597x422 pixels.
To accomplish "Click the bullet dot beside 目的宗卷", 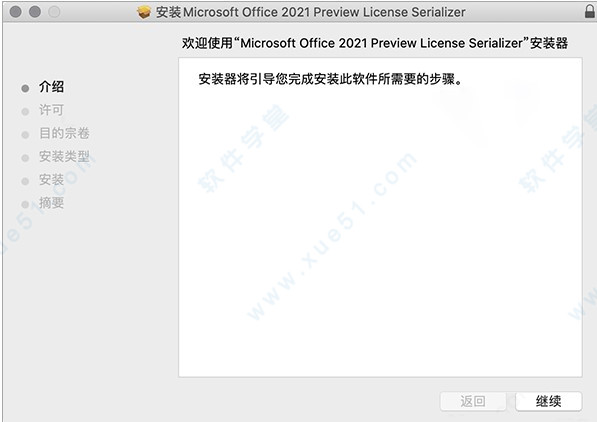I will (25, 135).
